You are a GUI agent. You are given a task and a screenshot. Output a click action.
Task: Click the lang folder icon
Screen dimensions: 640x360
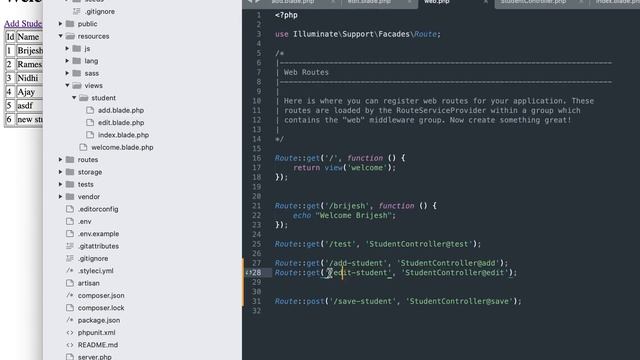[77, 60]
